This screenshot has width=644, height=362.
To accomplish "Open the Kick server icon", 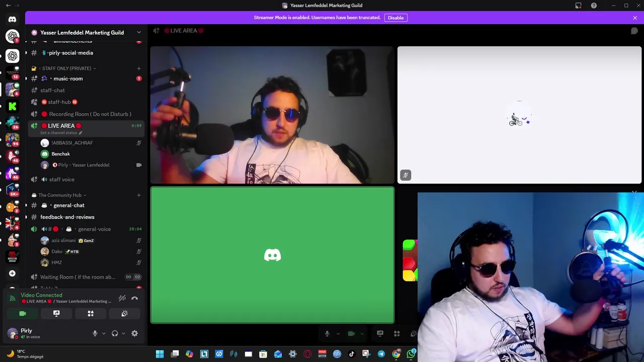I will pos(12,106).
